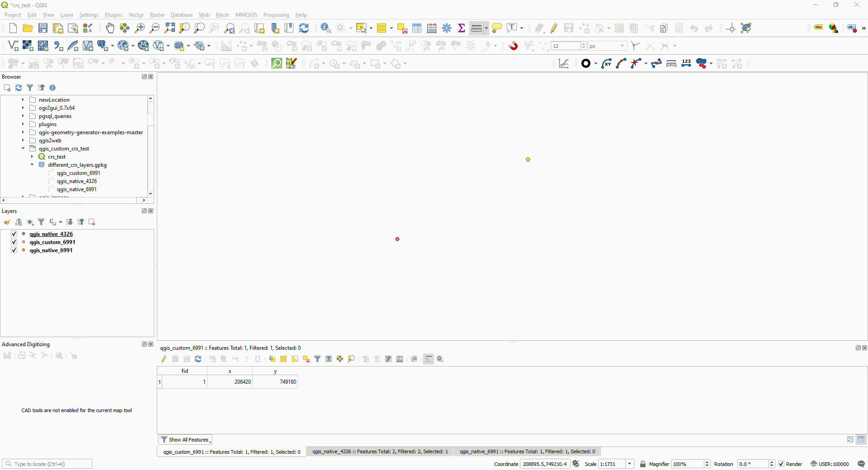The height and width of the screenshot is (470, 868).
Task: Toggle editing mode in the attribute table
Action: tap(164, 359)
